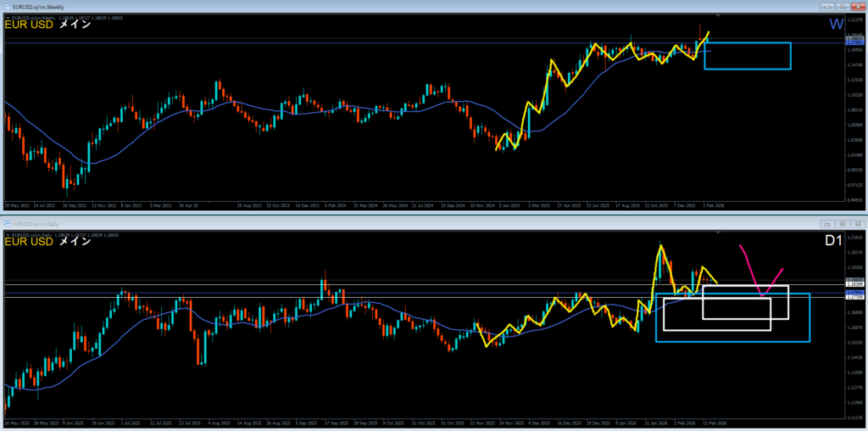Click the EUR USD label on Daily chart
The width and height of the screenshot is (868, 431).
pyautogui.click(x=29, y=243)
